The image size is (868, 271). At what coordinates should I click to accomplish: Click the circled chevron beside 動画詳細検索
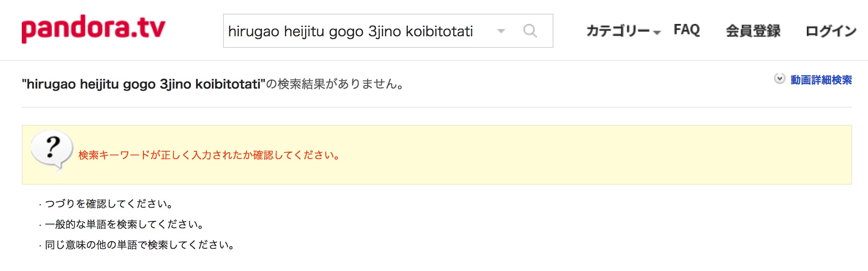pyautogui.click(x=779, y=79)
